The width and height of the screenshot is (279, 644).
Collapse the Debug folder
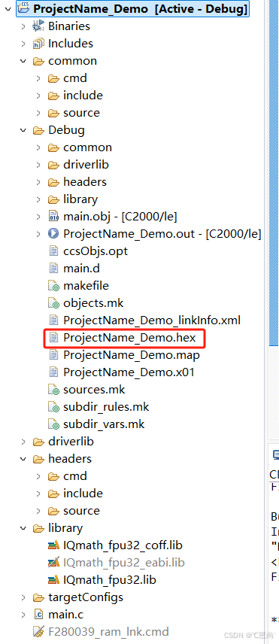click(23, 130)
